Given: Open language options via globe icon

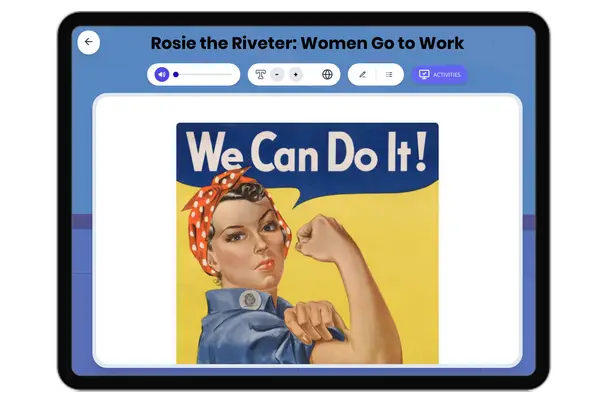Looking at the screenshot, I should point(327,74).
